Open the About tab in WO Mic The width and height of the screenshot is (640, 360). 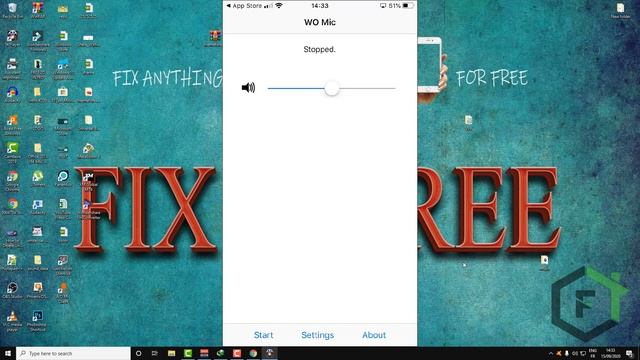click(374, 335)
